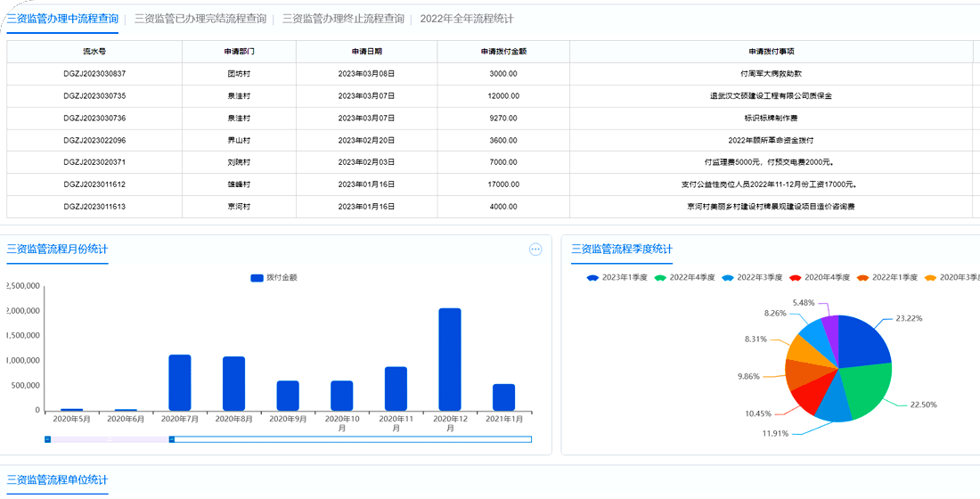Toggle the 拨付金额 bar chart legend
The height and width of the screenshot is (499, 980).
[x=274, y=278]
